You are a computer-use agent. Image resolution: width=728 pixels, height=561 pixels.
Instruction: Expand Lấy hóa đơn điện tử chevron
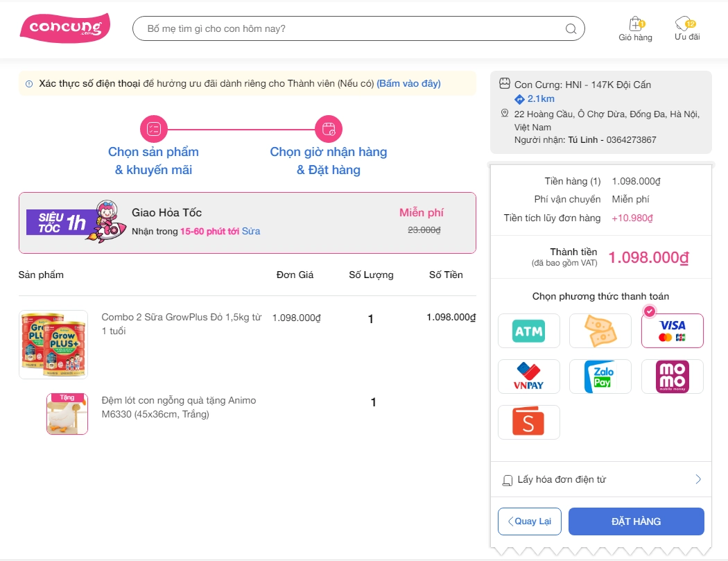[697, 479]
